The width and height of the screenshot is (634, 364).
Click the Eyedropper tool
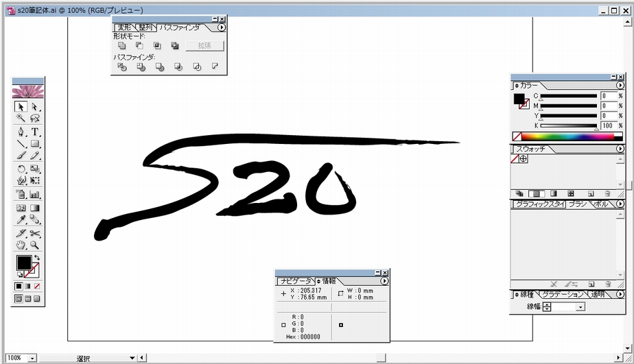21,220
